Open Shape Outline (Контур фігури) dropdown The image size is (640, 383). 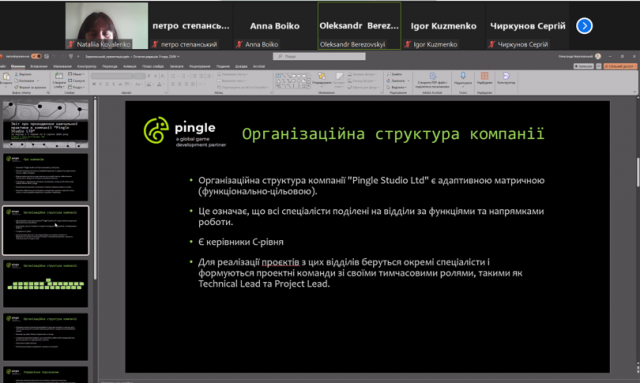pos(362,80)
